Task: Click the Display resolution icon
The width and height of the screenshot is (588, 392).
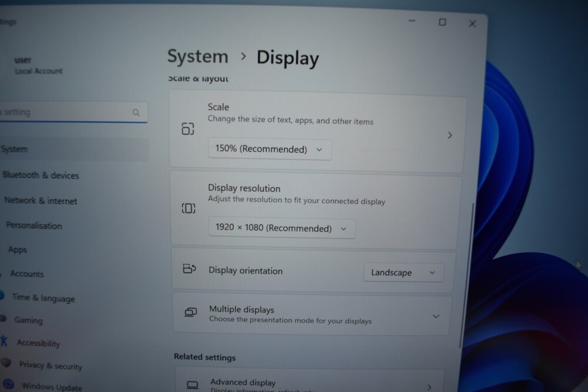Action: pyautogui.click(x=188, y=208)
